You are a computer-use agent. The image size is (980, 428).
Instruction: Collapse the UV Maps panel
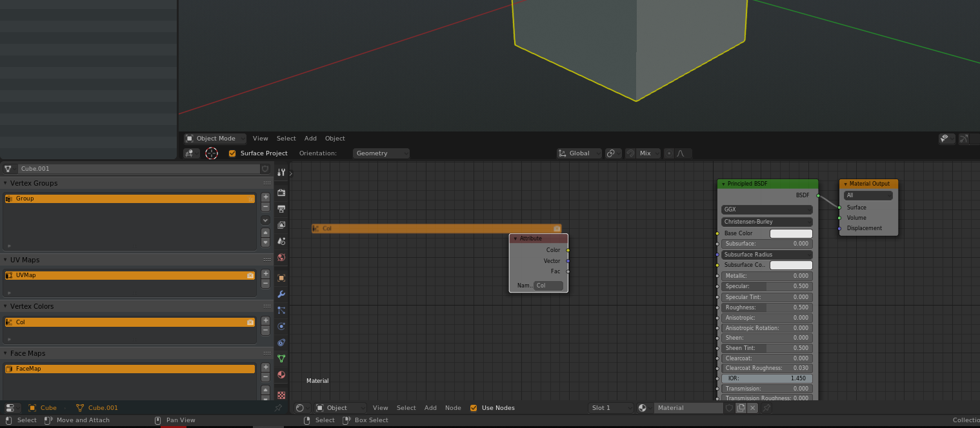tap(6, 260)
